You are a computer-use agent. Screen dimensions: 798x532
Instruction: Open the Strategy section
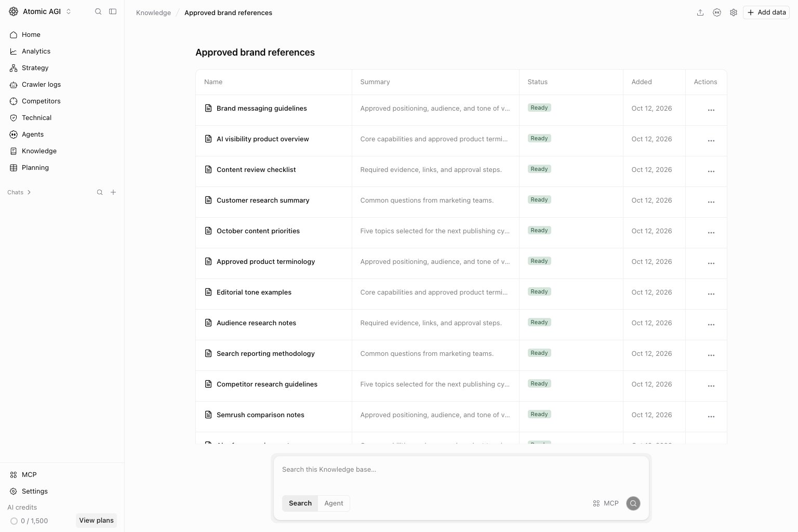point(62,68)
